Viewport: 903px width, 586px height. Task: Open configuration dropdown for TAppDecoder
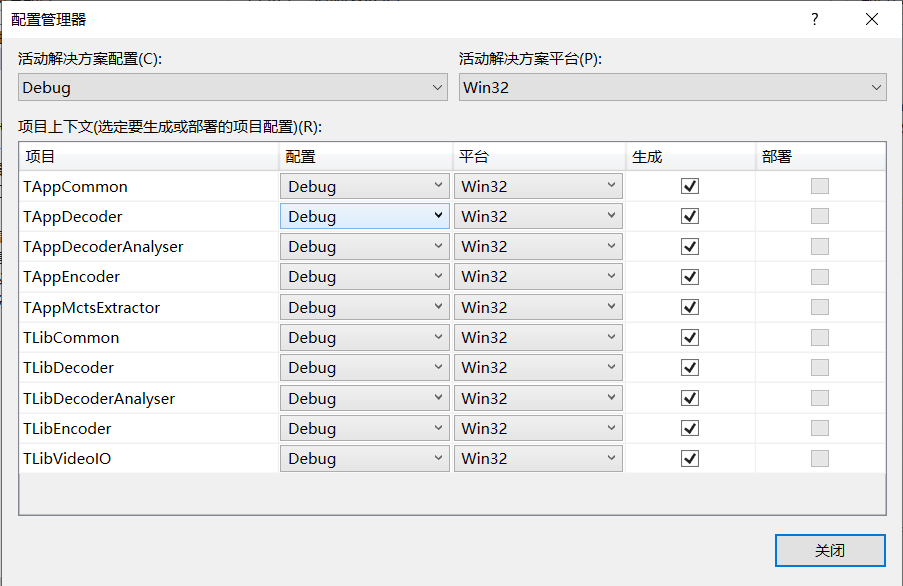(365, 216)
